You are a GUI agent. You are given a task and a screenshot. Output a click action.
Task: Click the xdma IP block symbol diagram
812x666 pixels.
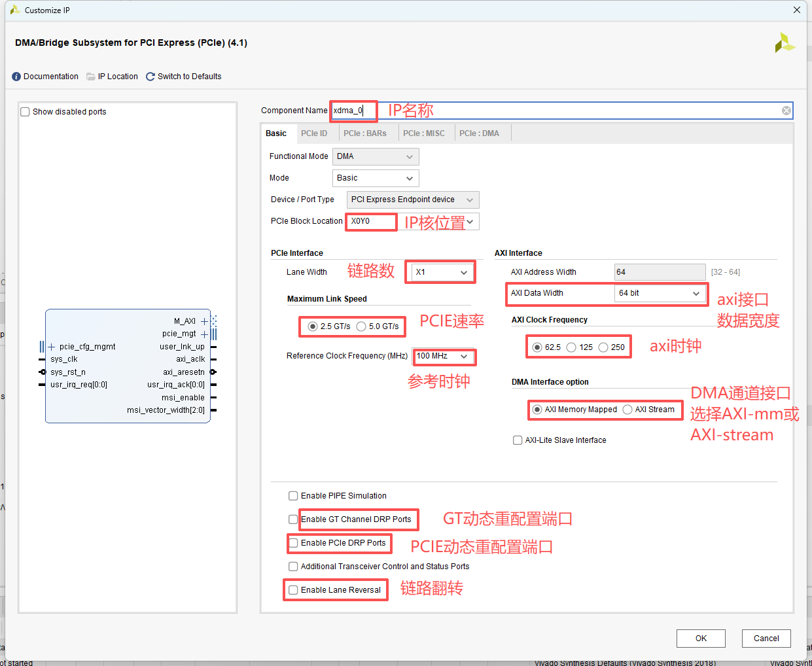tap(128, 366)
